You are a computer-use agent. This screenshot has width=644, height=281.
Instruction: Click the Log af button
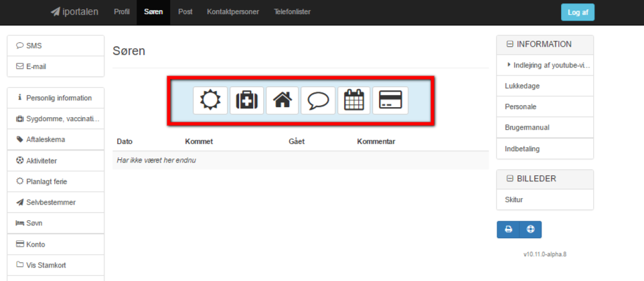(x=578, y=12)
